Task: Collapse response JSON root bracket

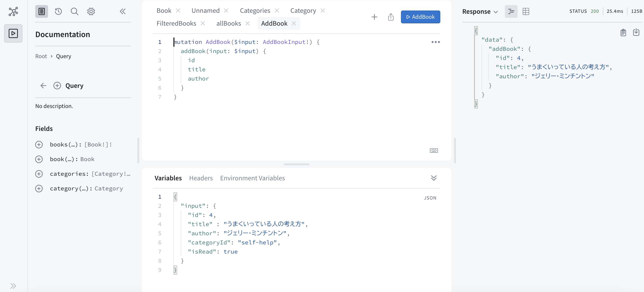Action: [x=476, y=31]
